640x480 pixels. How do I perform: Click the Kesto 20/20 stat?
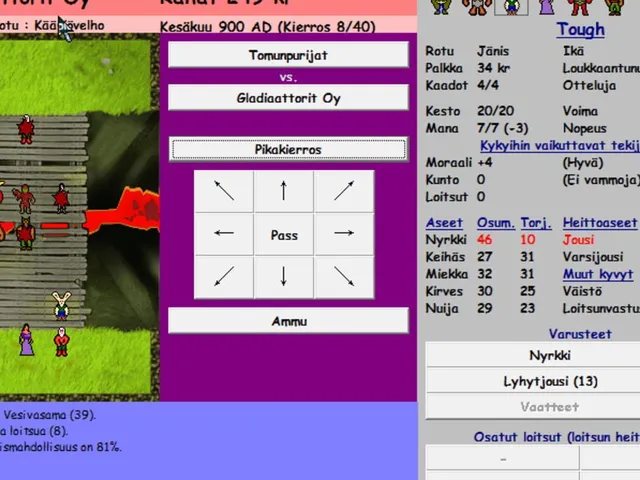click(470, 111)
